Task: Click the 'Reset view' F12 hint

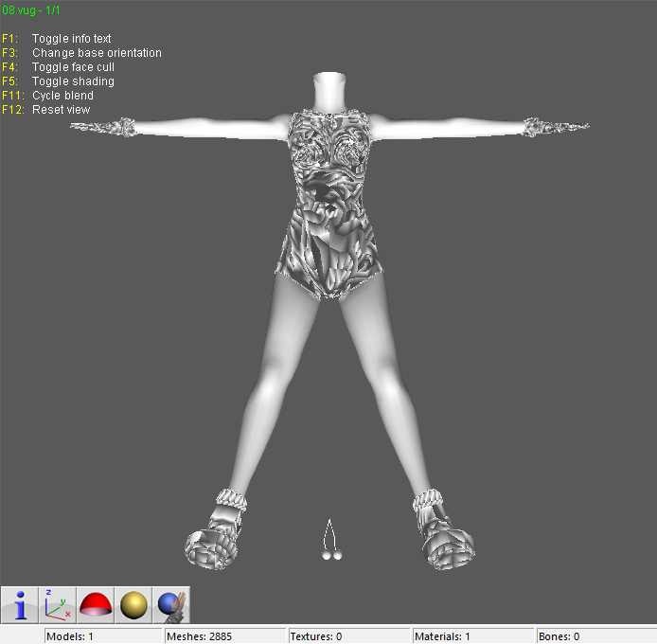Action: [62, 110]
